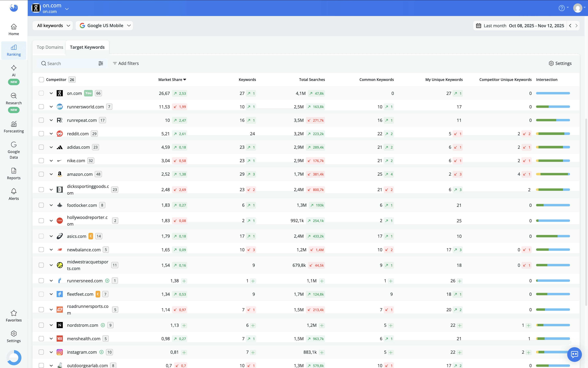The height and width of the screenshot is (368, 588).
Task: Check the reddit.com row checkbox
Action: click(x=41, y=134)
